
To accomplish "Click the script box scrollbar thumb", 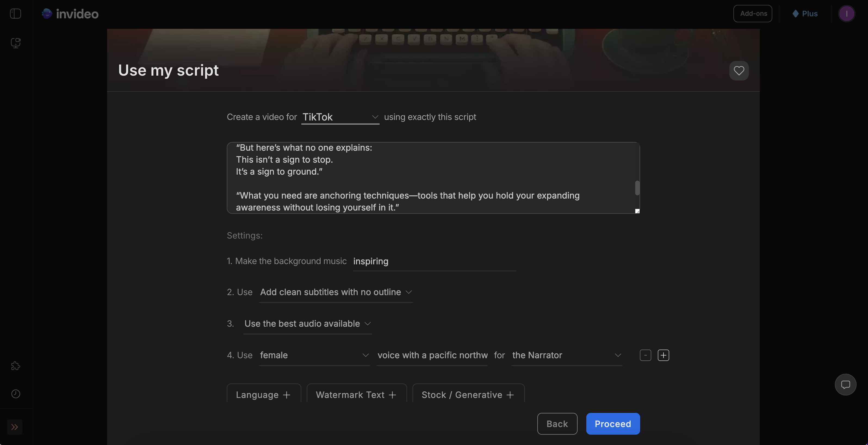I will [x=637, y=188].
